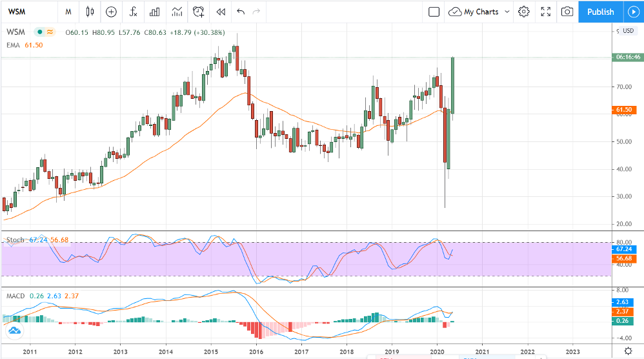Open time axis settings gear at bottom right
Image resolution: width=644 pixels, height=359 pixels.
click(628, 352)
